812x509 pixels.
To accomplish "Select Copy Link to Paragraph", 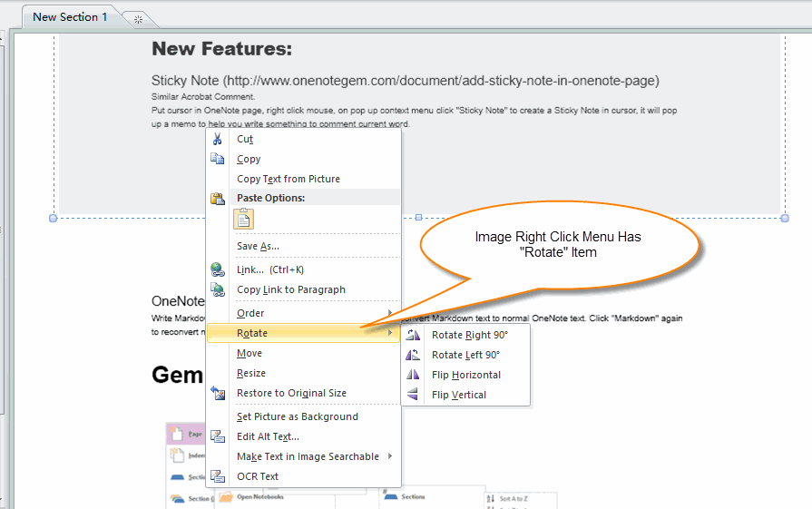I will pyautogui.click(x=304, y=289).
